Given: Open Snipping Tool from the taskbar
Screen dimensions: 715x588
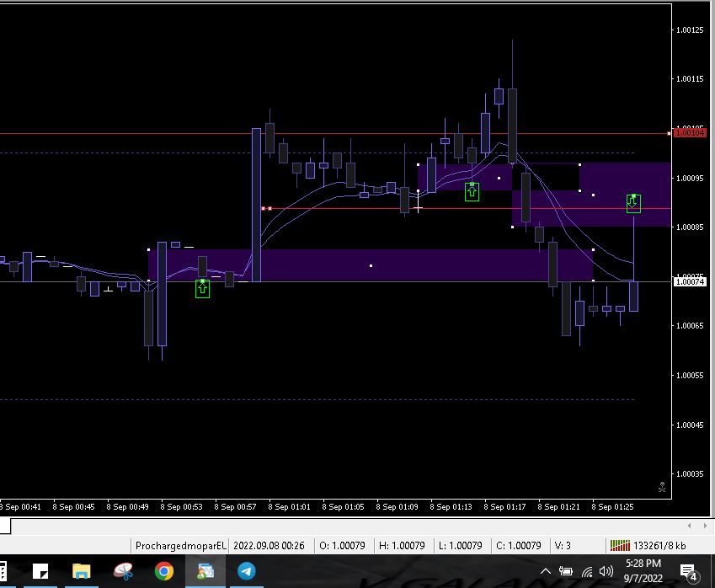Looking at the screenshot, I should 123,571.
